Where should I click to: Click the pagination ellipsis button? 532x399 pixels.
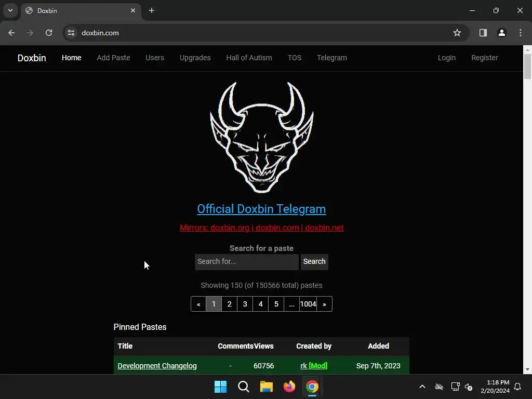tap(292, 304)
